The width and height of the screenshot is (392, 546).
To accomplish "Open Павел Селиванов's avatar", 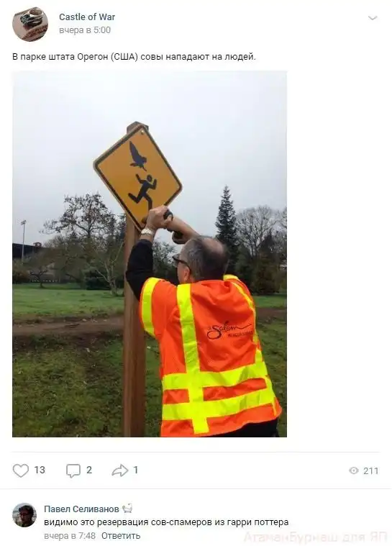I will (x=24, y=515).
